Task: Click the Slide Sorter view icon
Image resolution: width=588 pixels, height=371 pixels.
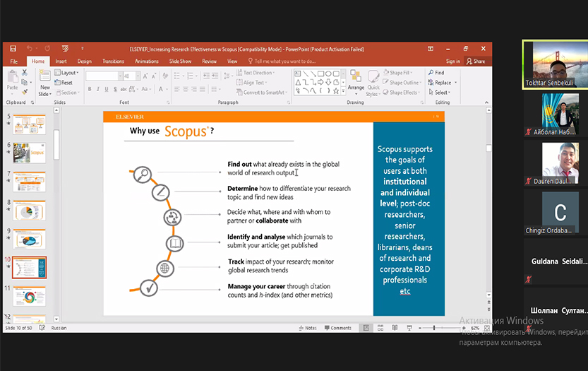Action: click(380, 328)
